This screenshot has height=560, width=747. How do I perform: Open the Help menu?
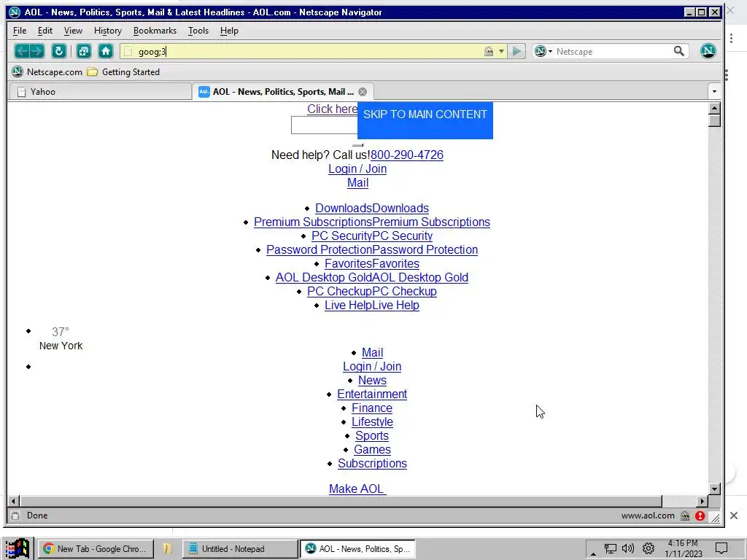pos(229,31)
